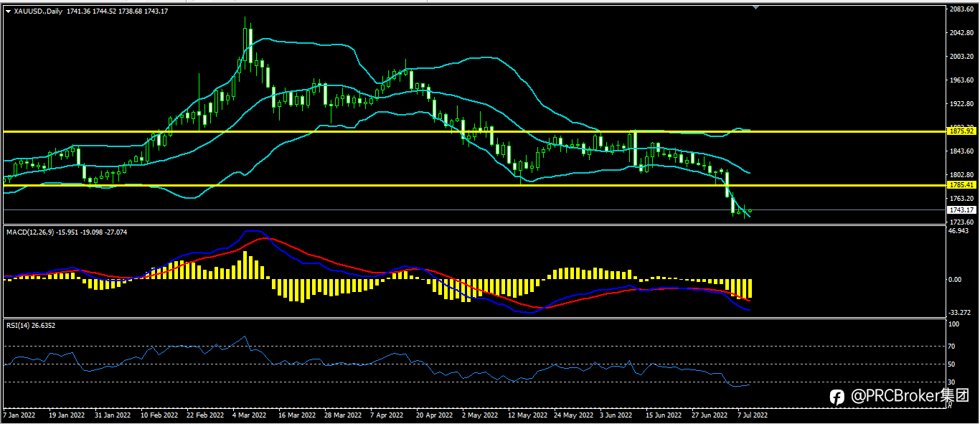Click the RSI scale value 100

pyautogui.click(x=953, y=325)
